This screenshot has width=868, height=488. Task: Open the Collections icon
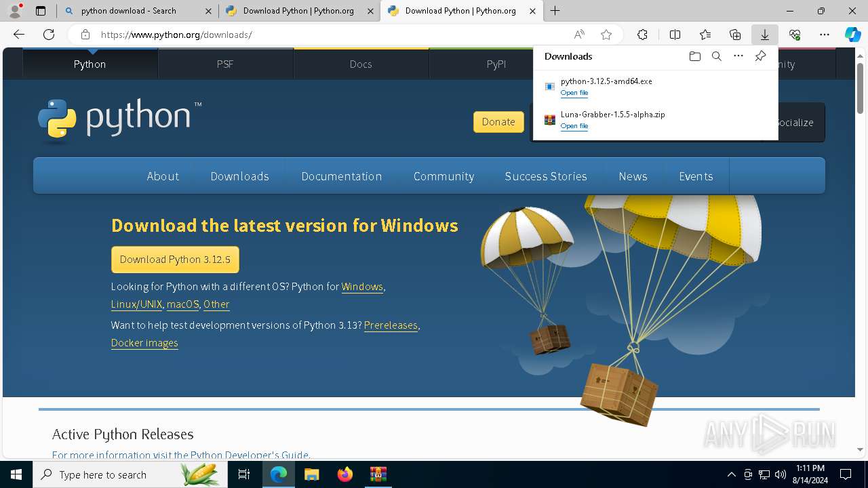735,35
